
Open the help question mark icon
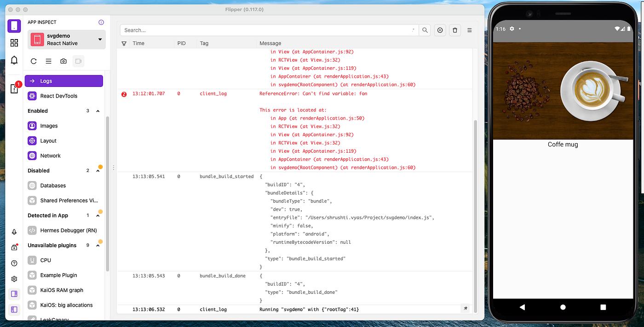coord(14,264)
